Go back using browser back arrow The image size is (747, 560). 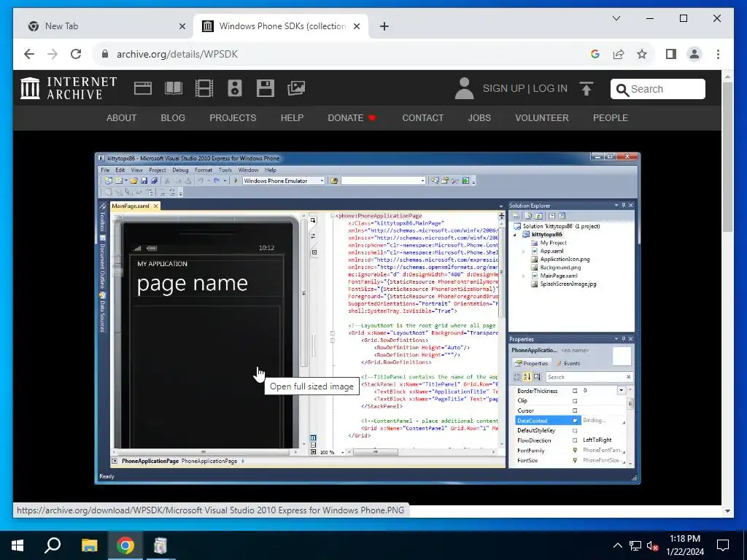(29, 54)
